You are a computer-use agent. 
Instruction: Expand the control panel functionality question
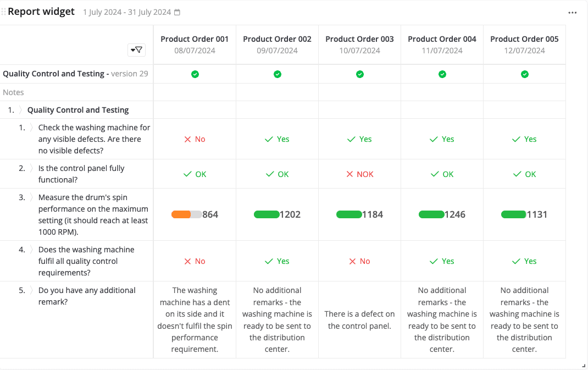point(30,168)
